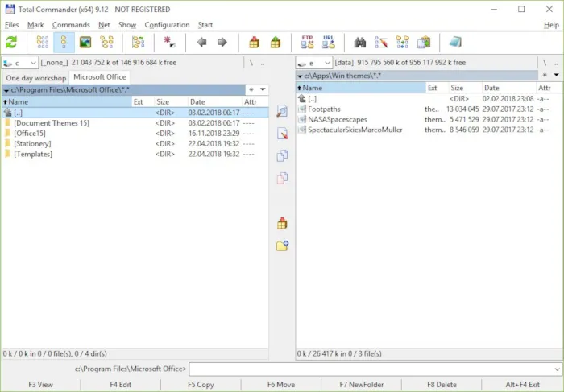This screenshot has height=392, width=564.
Task: Click the unpack files toolbar icon
Action: [x=276, y=43]
